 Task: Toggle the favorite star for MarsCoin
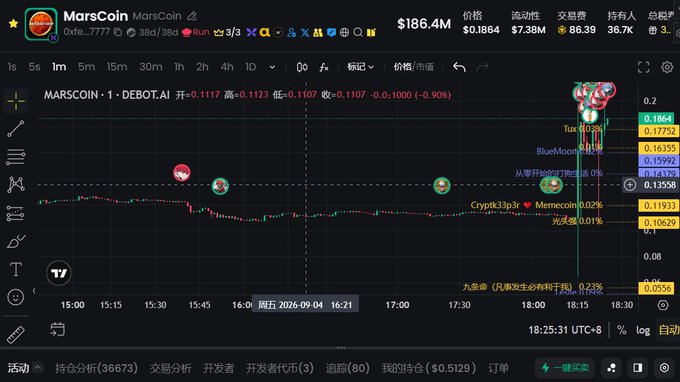pyautogui.click(x=13, y=24)
